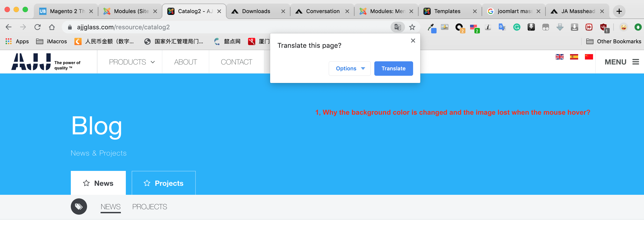Open the Other Bookmarks folder
Screen dimensions: 644x225
(614, 41)
